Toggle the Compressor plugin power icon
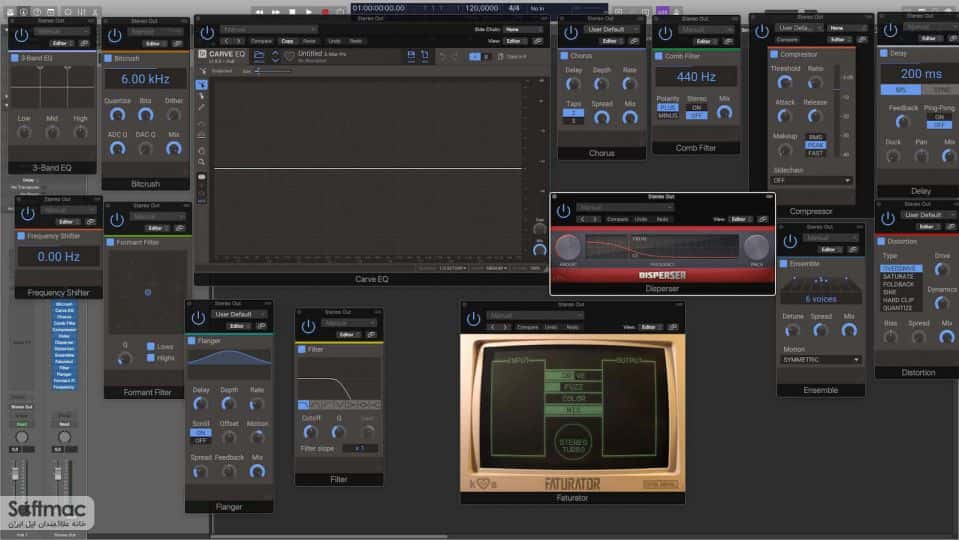Image resolution: width=959 pixels, height=540 pixels. coord(761,31)
